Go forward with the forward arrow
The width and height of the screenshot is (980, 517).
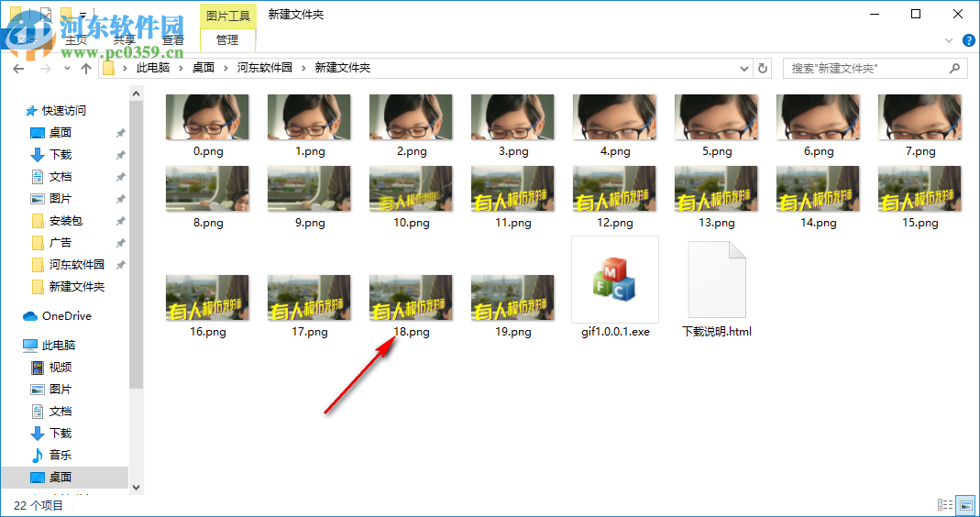[x=45, y=68]
